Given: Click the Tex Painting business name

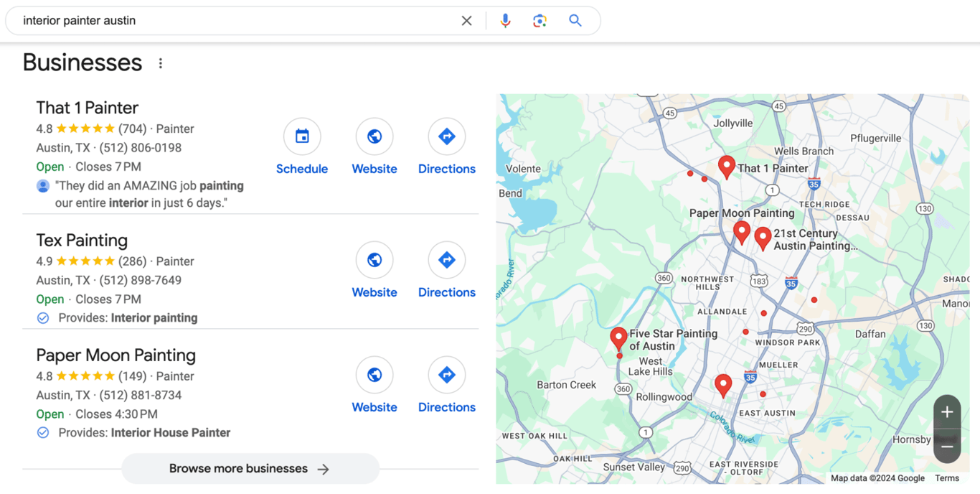Looking at the screenshot, I should [81, 240].
